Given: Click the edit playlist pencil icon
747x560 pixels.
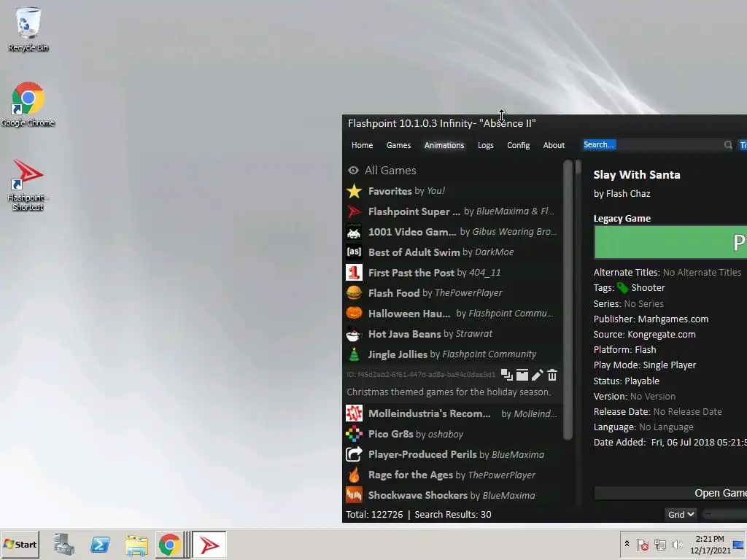Looking at the screenshot, I should [538, 376].
